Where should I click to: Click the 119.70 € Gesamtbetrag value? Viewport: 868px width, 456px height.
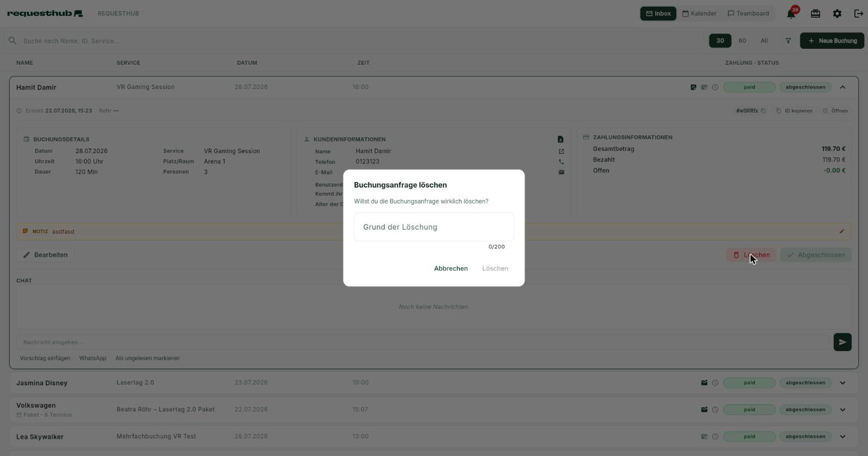[833, 149]
